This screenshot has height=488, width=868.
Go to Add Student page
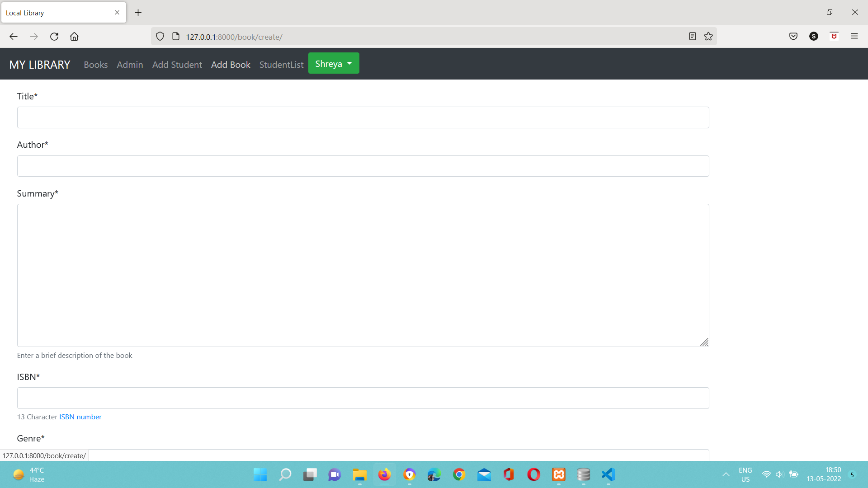177,65
